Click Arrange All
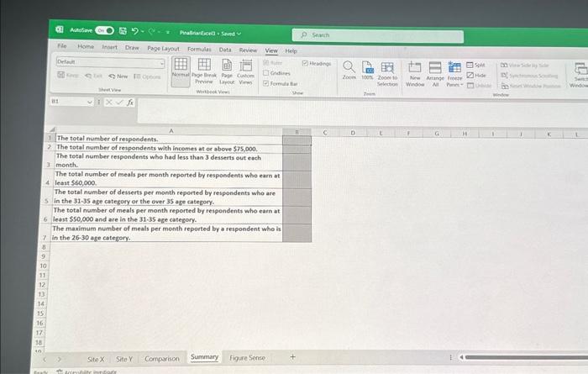This screenshot has width=588, height=374. (x=435, y=75)
